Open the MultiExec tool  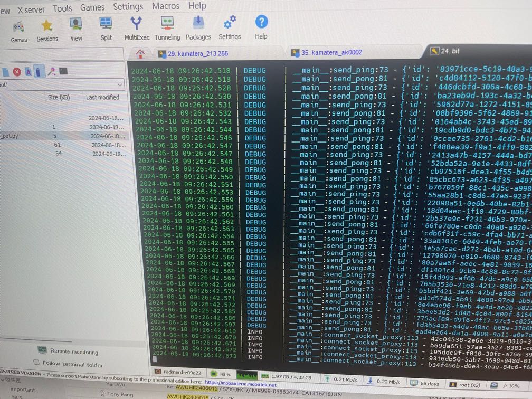point(136,24)
